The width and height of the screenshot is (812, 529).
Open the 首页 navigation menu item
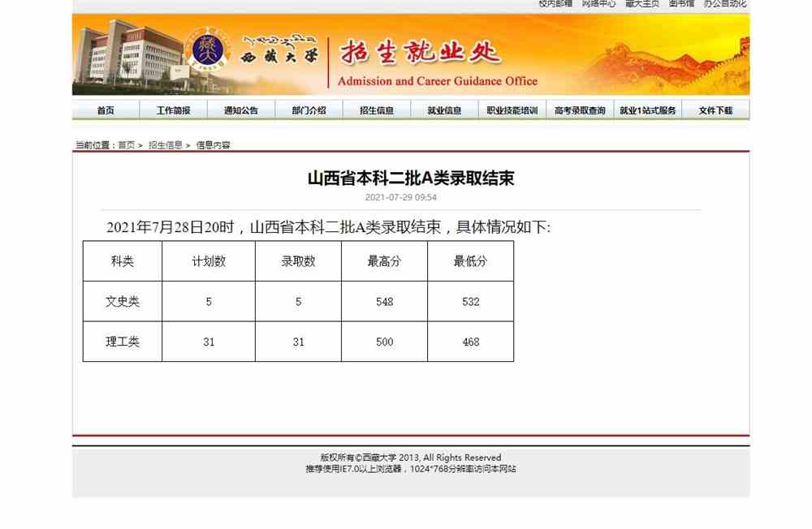[x=106, y=110]
